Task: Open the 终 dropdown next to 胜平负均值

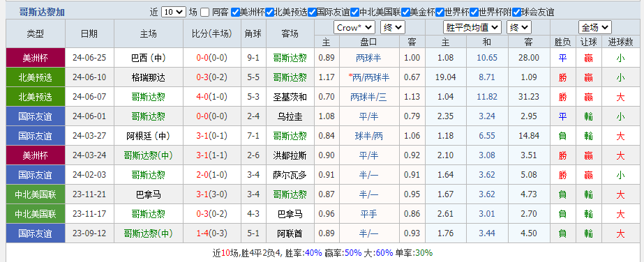Action: click(x=518, y=27)
